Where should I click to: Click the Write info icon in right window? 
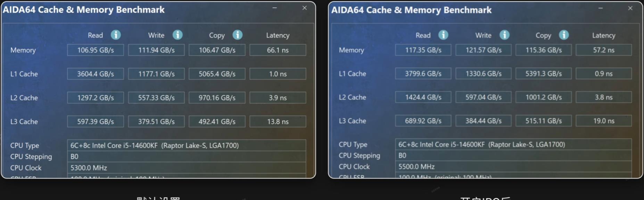click(x=504, y=35)
